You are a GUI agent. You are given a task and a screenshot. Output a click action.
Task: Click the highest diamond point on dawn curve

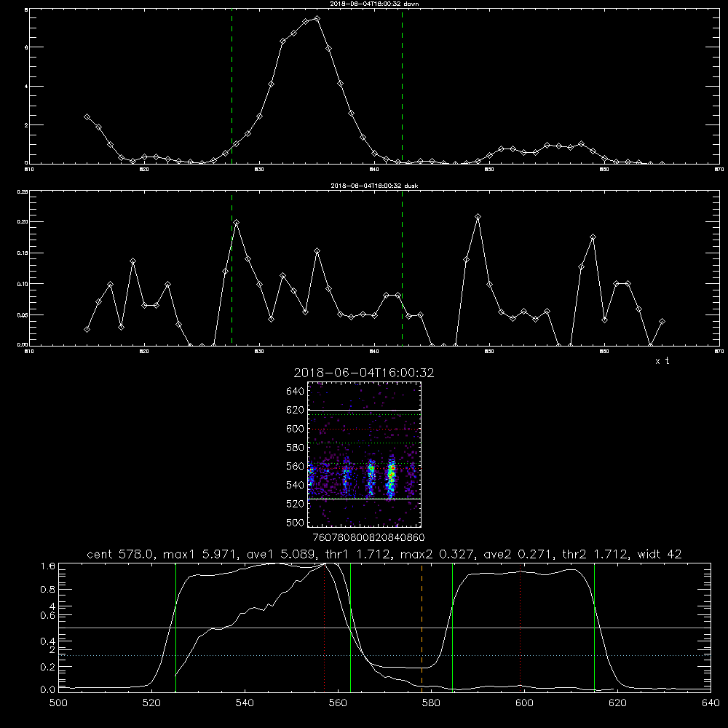[x=317, y=19]
